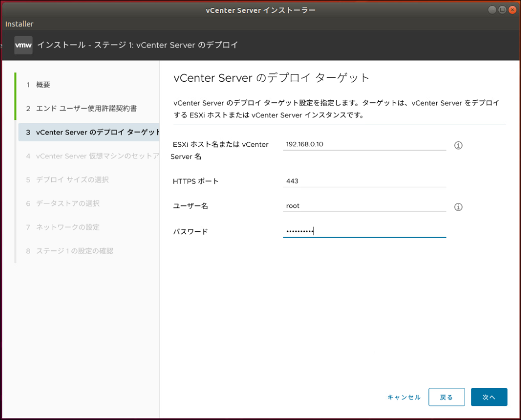Click the vmw logo in the header

23,45
